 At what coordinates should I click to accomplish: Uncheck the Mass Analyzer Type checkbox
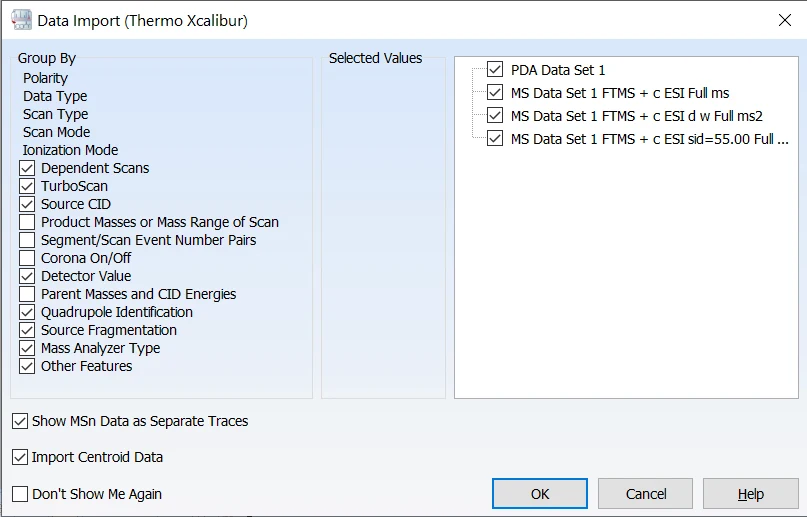pyautogui.click(x=27, y=348)
